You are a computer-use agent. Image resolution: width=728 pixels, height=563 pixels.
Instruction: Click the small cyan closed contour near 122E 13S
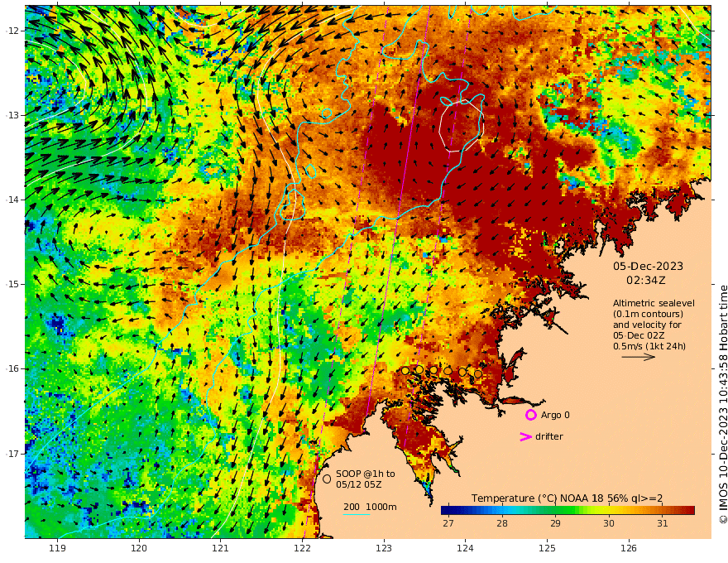(x=327, y=113)
